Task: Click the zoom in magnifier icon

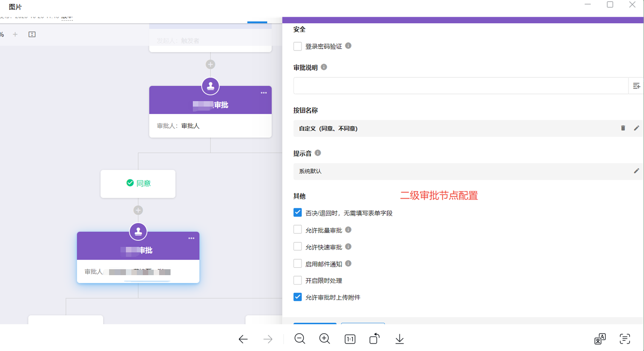Action: click(x=325, y=339)
